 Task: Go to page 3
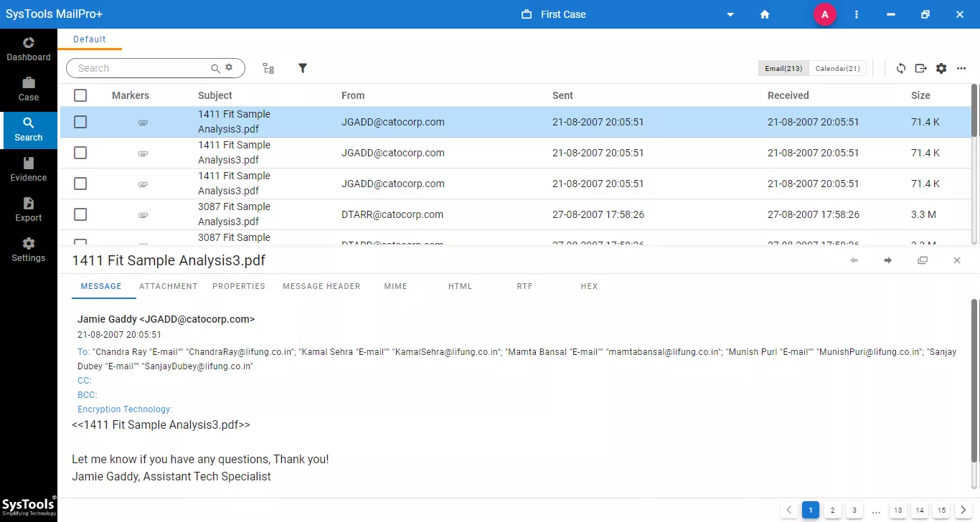click(854, 511)
